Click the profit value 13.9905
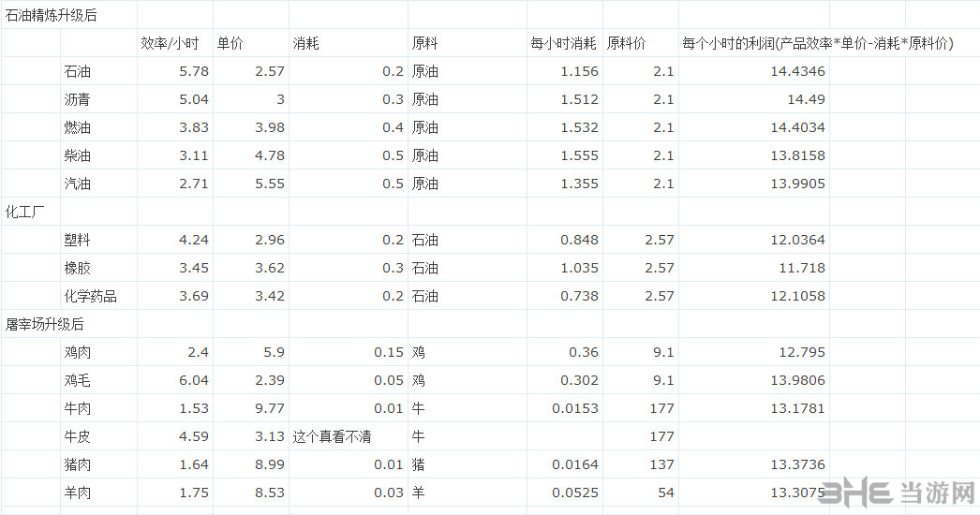980x515 pixels. click(797, 184)
